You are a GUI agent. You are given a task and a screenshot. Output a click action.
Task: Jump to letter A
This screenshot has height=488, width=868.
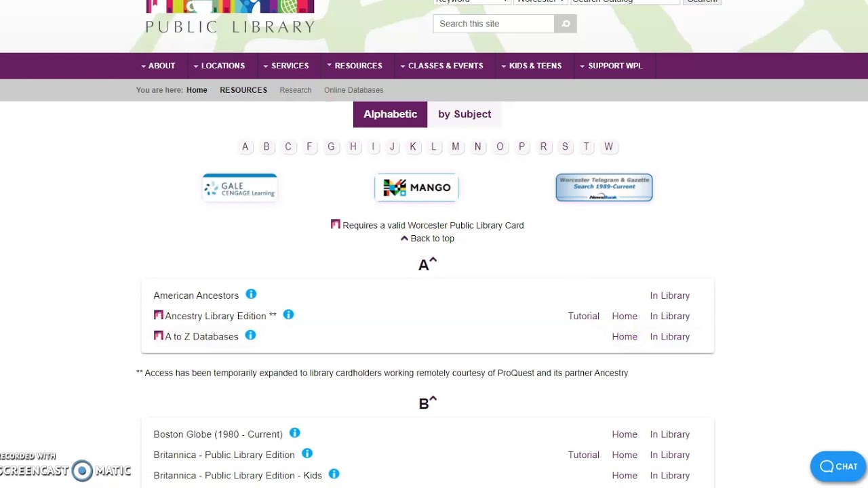(x=245, y=146)
